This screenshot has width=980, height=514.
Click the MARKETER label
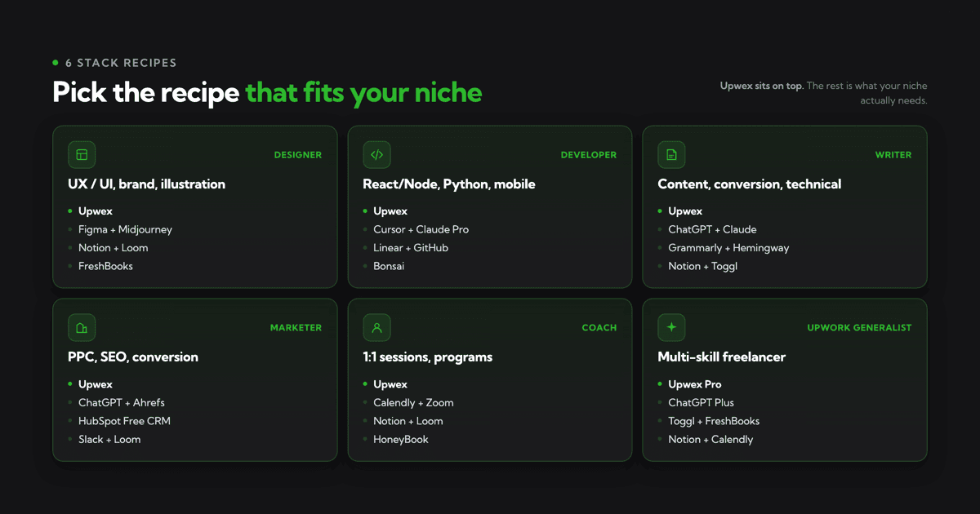pyautogui.click(x=296, y=328)
